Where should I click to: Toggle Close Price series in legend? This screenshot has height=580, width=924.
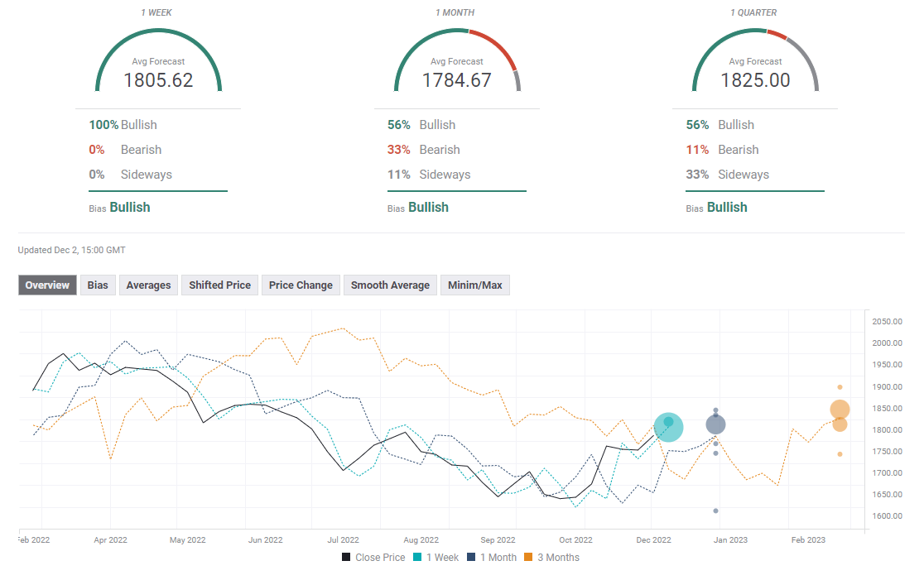coord(373,558)
